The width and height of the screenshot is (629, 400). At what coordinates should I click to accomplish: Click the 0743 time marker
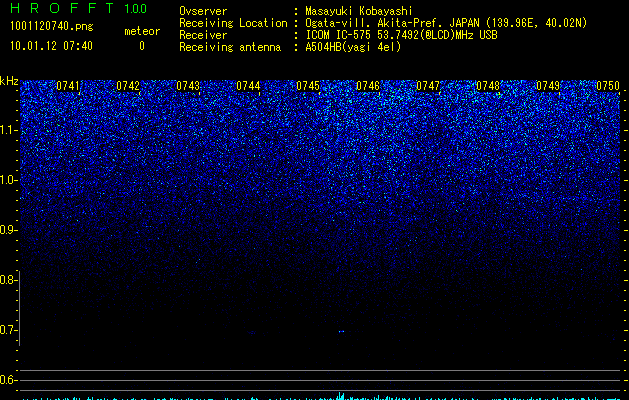[188, 86]
